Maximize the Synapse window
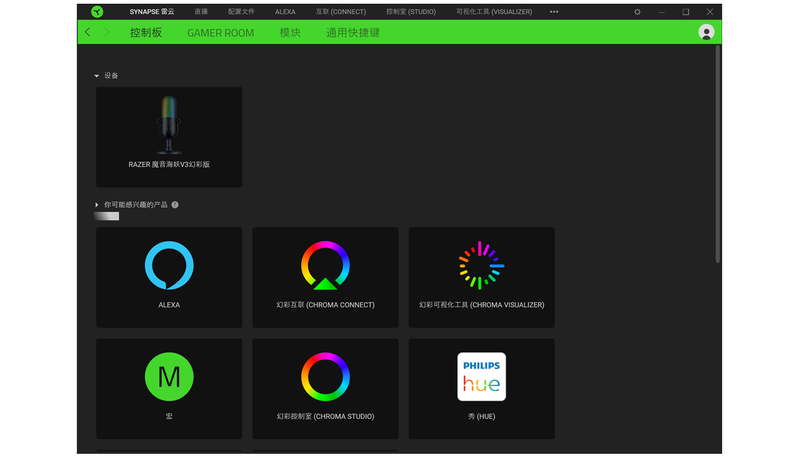Image resolution: width=800 pixels, height=457 pixels. (686, 11)
